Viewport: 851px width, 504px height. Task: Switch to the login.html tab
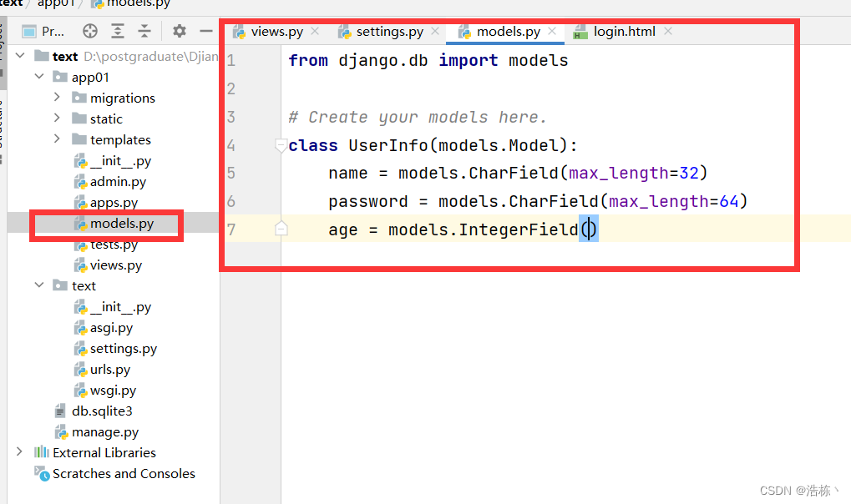click(626, 31)
